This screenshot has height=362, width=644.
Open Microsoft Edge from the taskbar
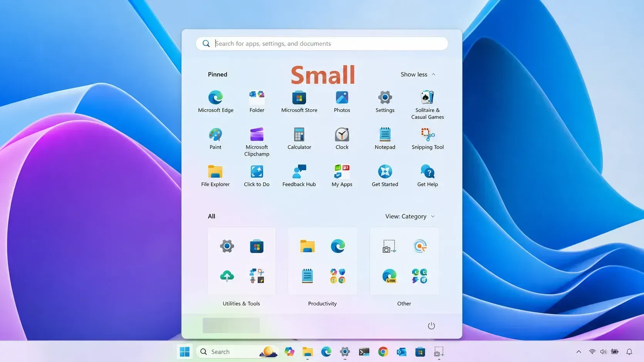pyautogui.click(x=326, y=352)
